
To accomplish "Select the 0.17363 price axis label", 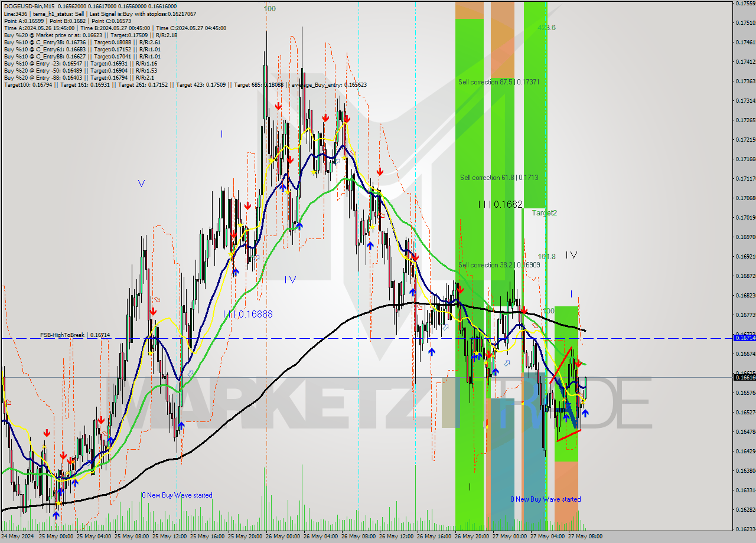I will (x=746, y=81).
